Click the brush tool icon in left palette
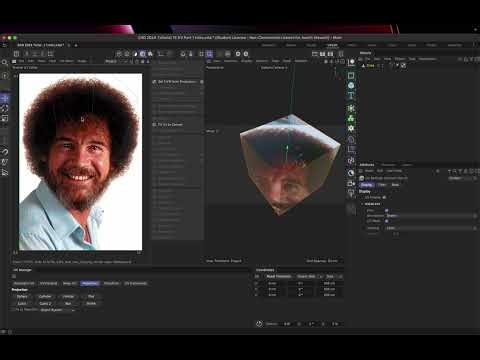480x360 pixels. click(x=5, y=152)
